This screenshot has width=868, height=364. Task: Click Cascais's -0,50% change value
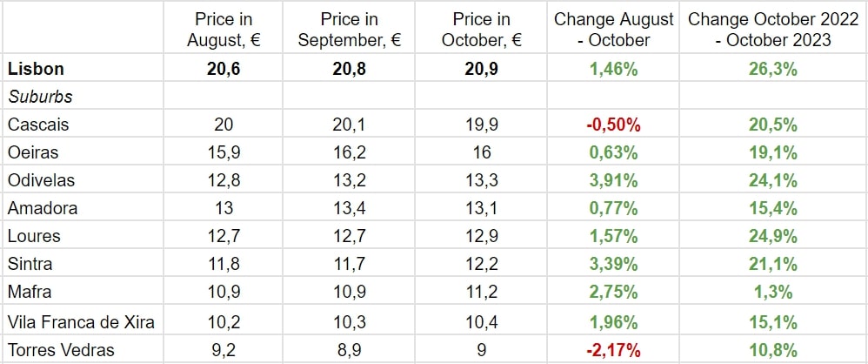[614, 125]
